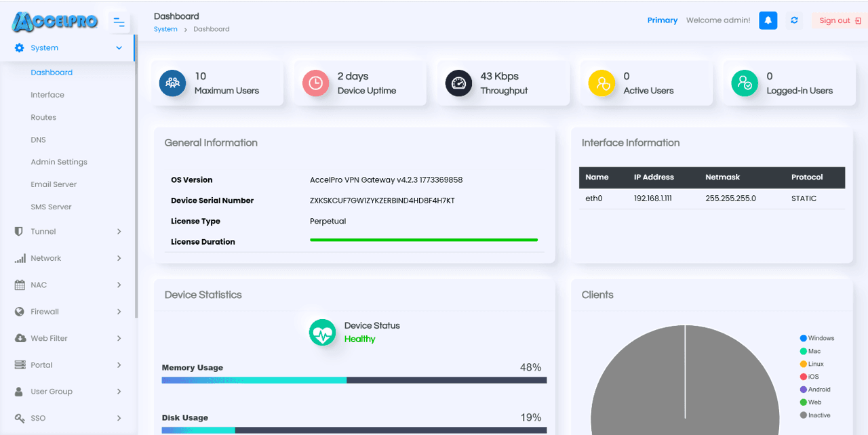Click the License Duration green progress bar
The height and width of the screenshot is (435, 868).
click(x=424, y=240)
